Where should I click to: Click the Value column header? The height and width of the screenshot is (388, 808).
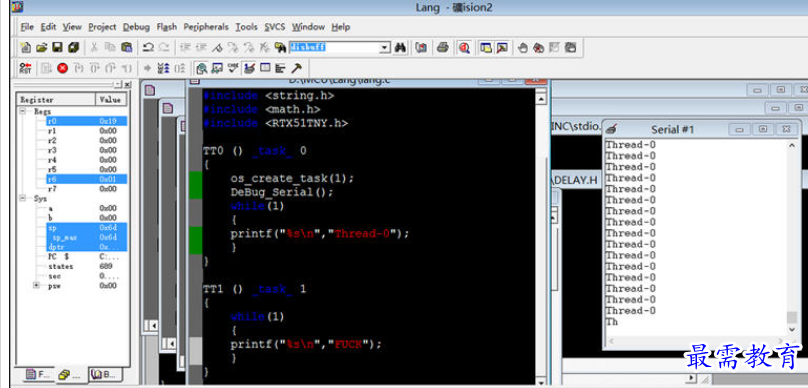coord(110,99)
